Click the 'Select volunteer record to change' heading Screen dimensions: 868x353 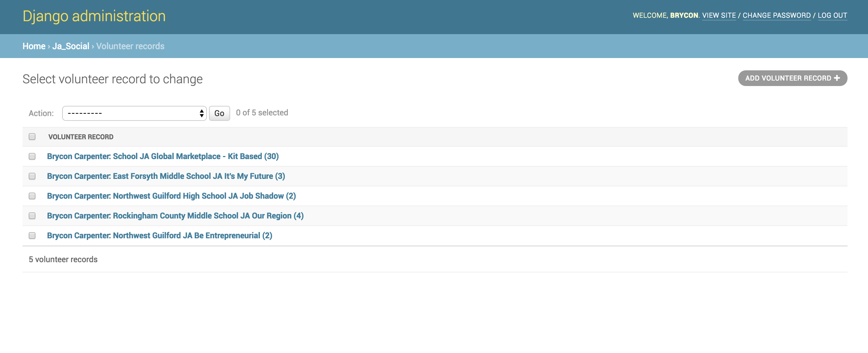point(112,79)
